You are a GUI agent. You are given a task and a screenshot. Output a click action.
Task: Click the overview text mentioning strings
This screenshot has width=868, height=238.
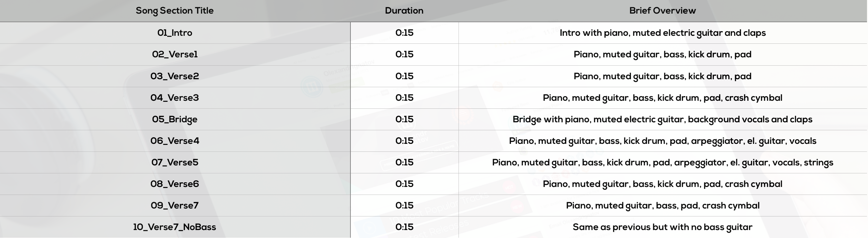662,162
